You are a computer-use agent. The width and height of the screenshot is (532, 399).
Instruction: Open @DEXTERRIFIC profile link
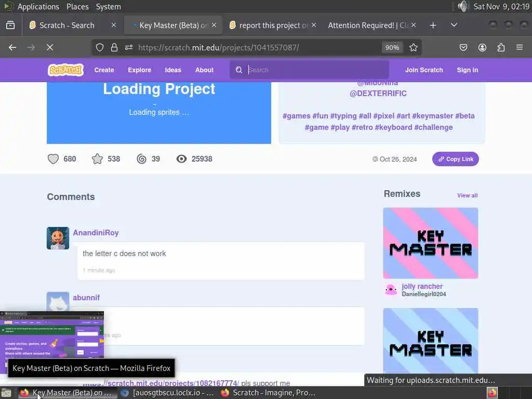[378, 94]
